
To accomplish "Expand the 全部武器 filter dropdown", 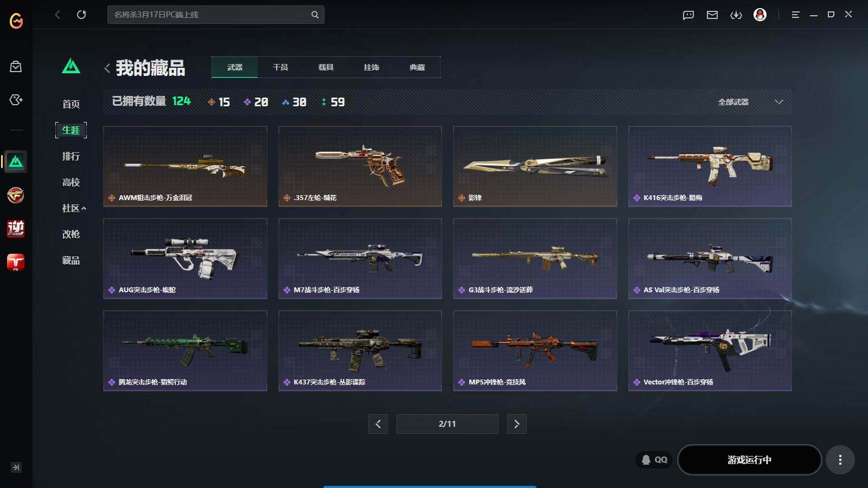I will click(x=750, y=102).
